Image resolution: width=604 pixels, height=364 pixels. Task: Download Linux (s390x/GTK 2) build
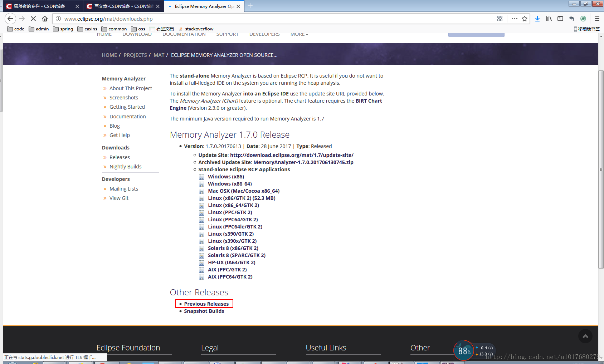coord(232,241)
